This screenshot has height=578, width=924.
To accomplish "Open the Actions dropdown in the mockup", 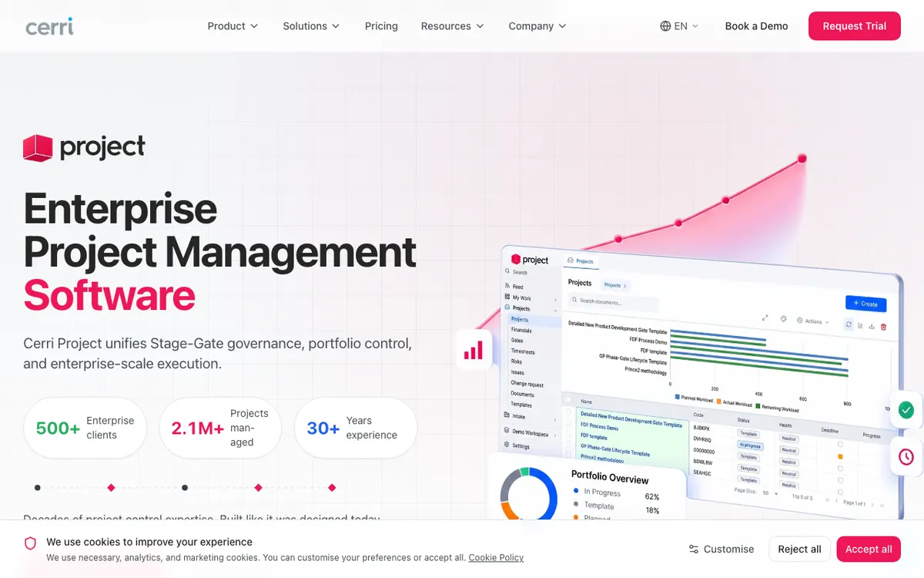I will (812, 321).
